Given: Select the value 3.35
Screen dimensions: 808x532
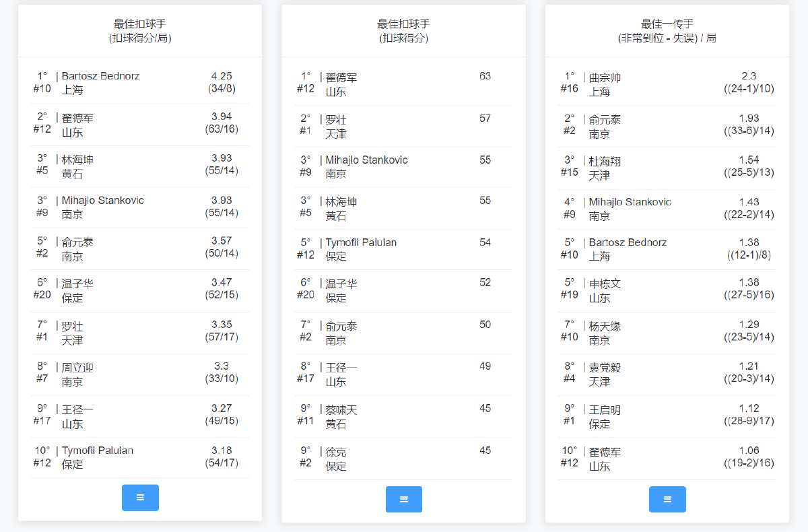Looking at the screenshot, I should [x=222, y=325].
